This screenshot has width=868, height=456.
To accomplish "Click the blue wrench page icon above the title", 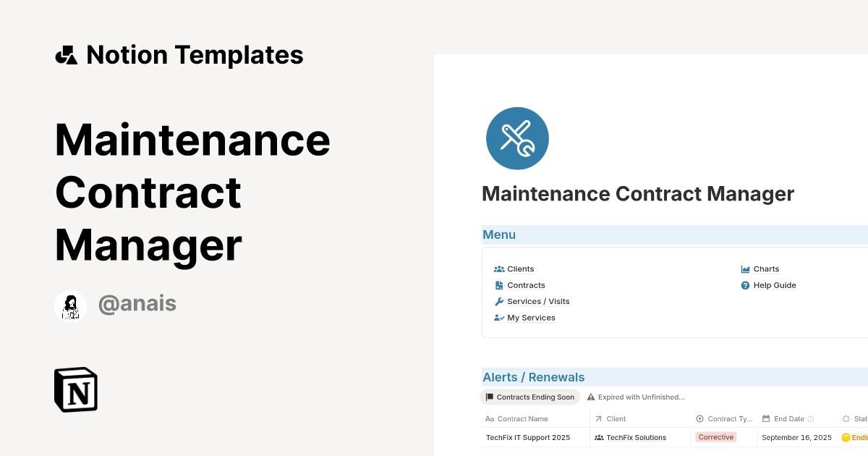I will point(518,138).
